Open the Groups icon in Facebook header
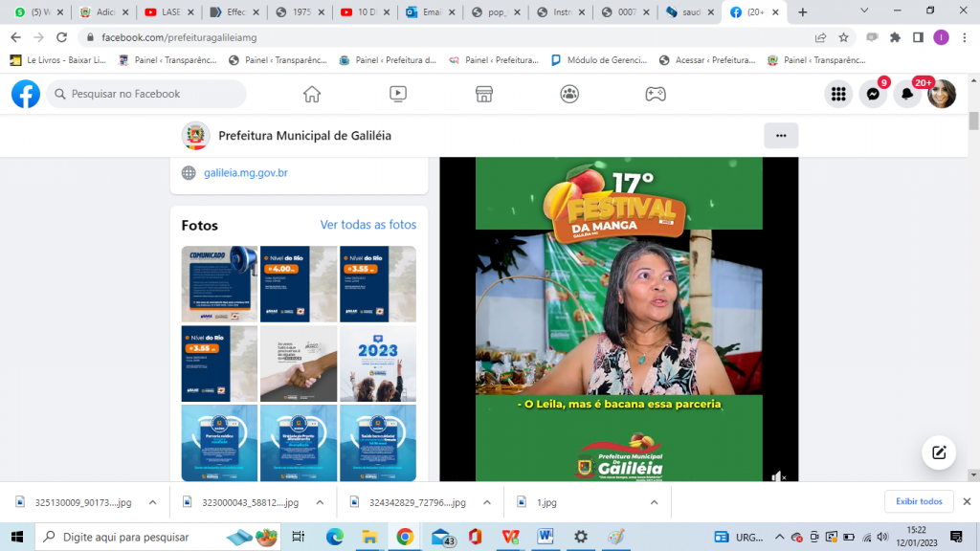 coord(569,94)
